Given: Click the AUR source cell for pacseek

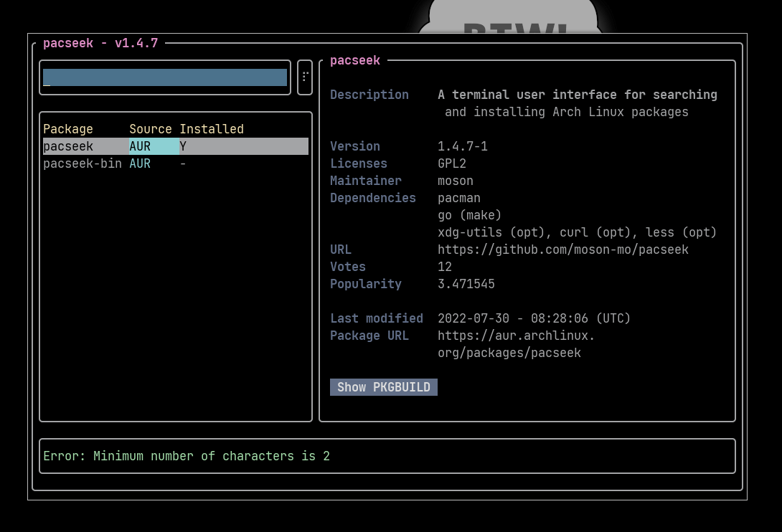Looking at the screenshot, I should coord(154,146).
